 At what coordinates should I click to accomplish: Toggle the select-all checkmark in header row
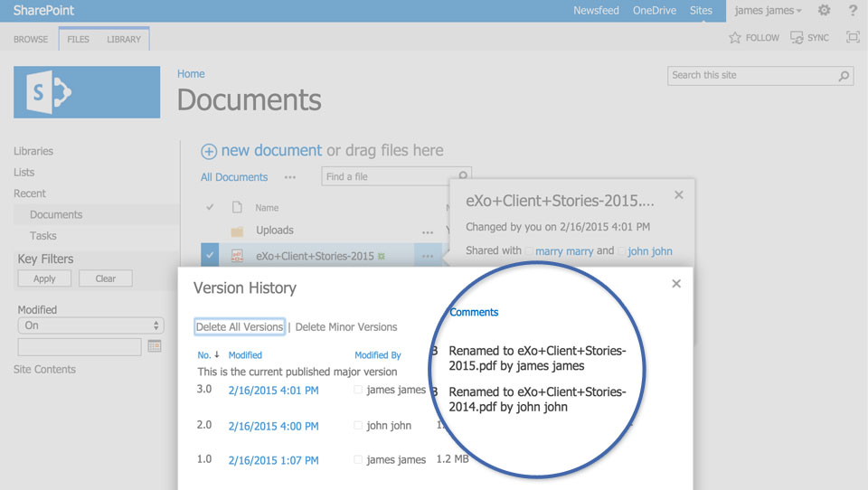(210, 207)
